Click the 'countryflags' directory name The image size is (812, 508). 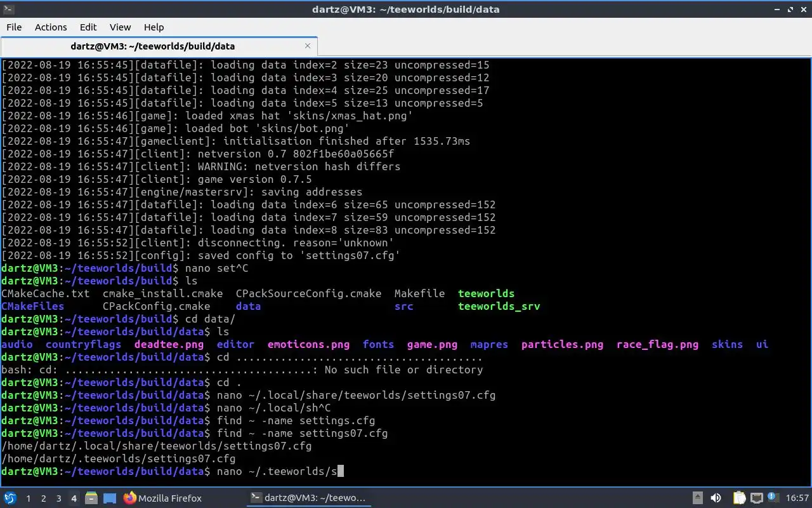(x=83, y=344)
